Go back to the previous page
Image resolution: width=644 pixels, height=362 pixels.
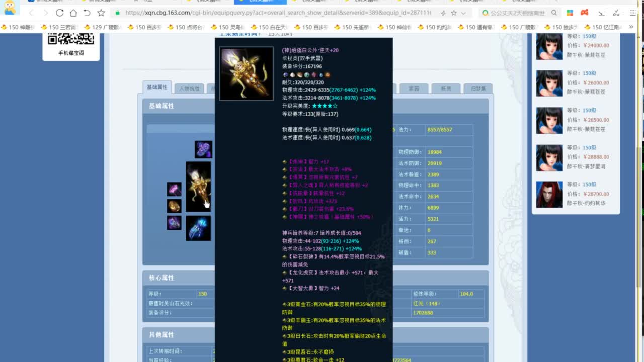pos(31,13)
